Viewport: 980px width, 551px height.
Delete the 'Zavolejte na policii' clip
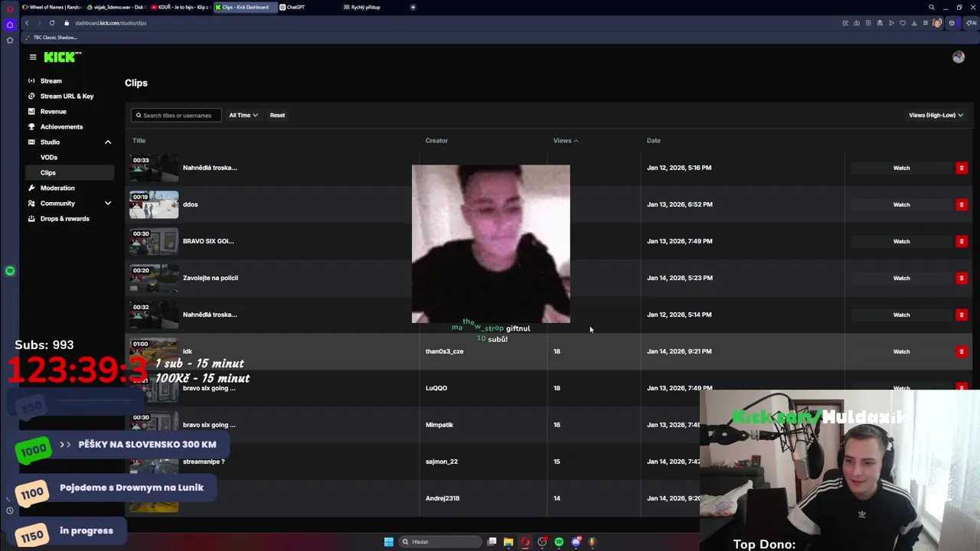point(962,278)
